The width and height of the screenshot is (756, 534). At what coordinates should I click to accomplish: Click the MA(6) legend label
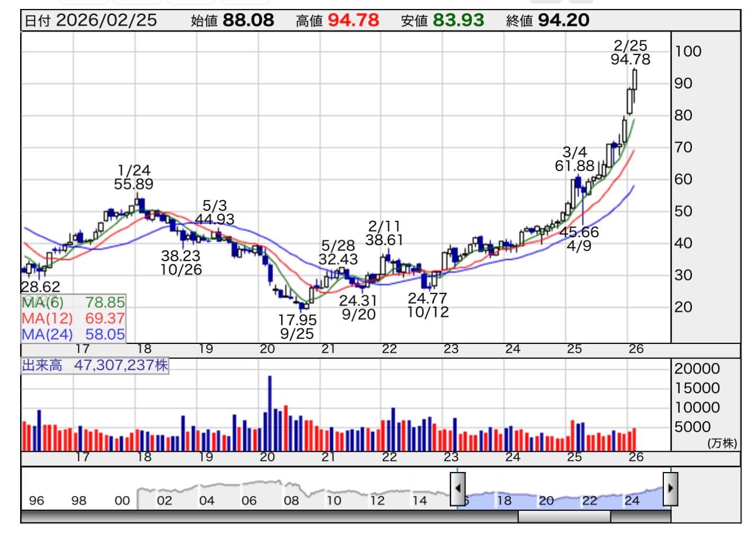(42, 302)
